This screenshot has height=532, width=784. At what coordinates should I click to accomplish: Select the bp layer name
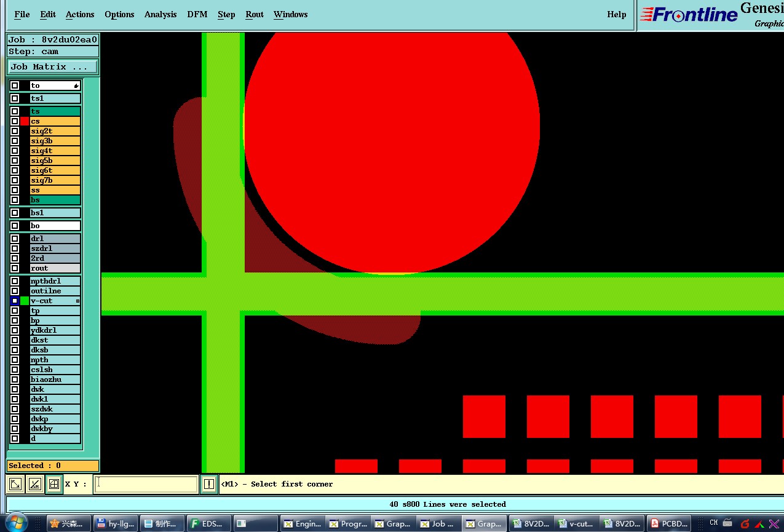(x=55, y=320)
